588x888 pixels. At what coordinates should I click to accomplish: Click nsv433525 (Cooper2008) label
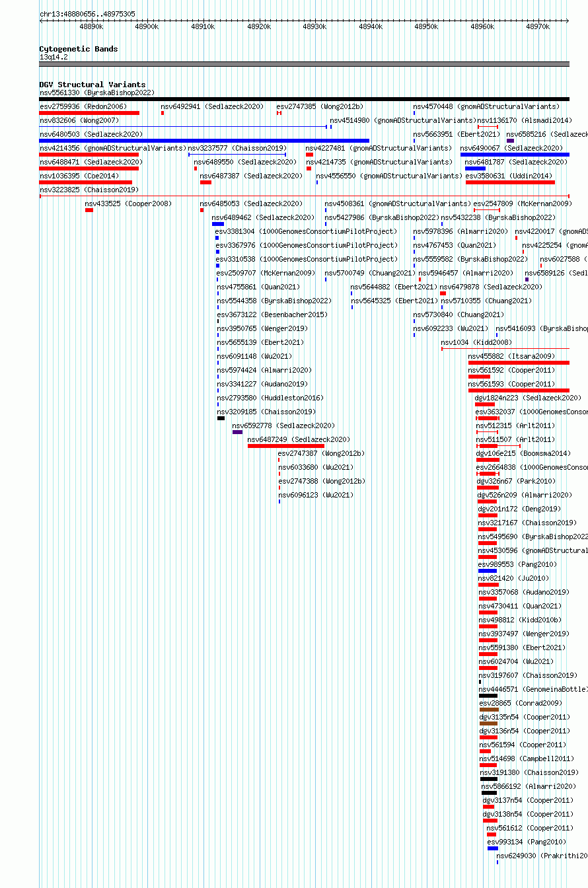point(128,203)
